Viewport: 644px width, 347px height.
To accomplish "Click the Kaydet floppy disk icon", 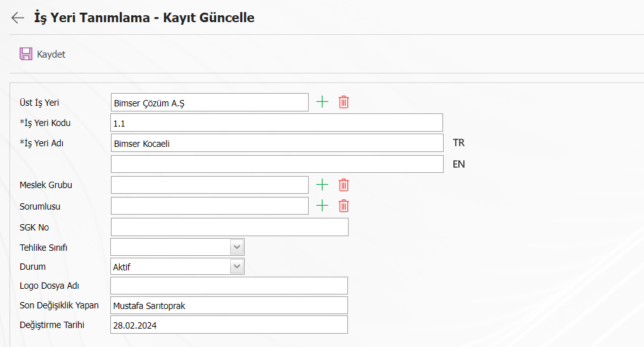I will tap(26, 54).
